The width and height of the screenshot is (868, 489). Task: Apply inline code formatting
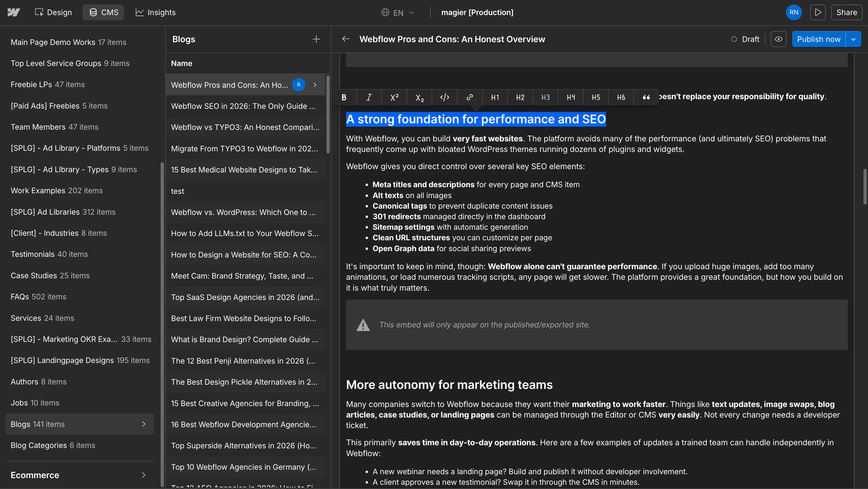[x=445, y=97]
